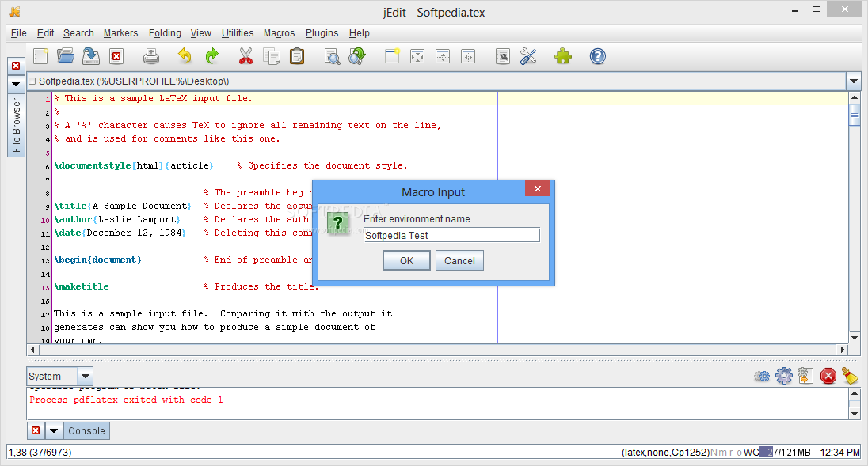Undo the last edit with the yellow arrow
This screenshot has height=466, width=868.
tap(185, 56)
